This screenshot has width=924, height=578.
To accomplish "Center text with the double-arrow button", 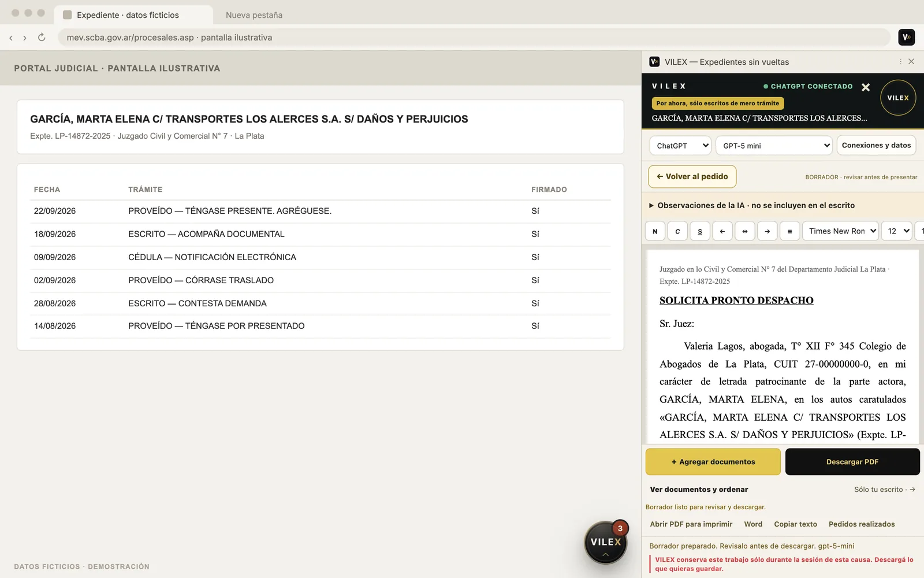I will [x=745, y=231].
